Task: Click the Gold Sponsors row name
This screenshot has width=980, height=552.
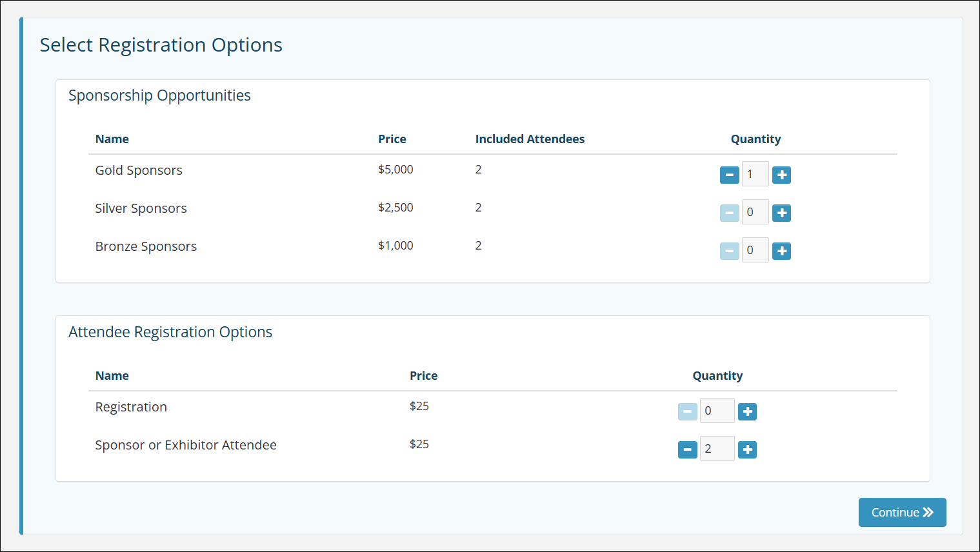Action: pos(139,170)
